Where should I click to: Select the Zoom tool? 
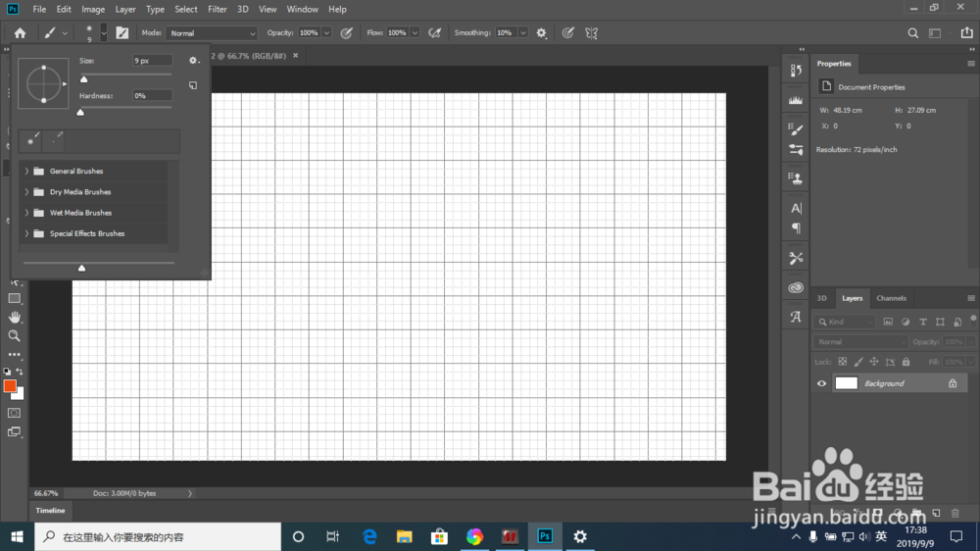14,336
